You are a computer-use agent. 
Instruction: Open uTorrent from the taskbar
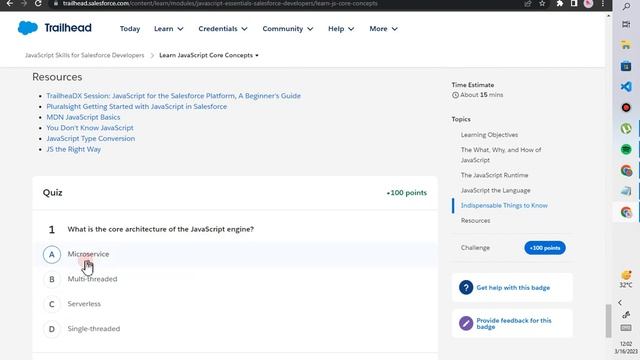click(626, 128)
